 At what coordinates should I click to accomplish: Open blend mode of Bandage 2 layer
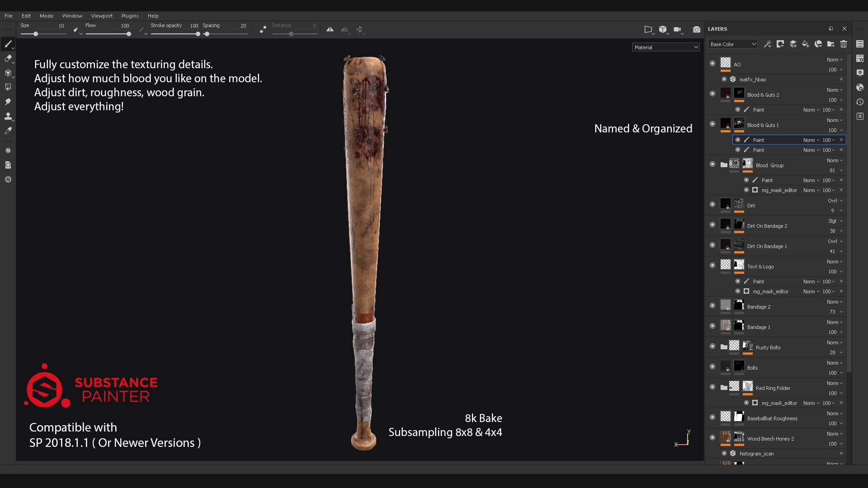click(x=835, y=302)
